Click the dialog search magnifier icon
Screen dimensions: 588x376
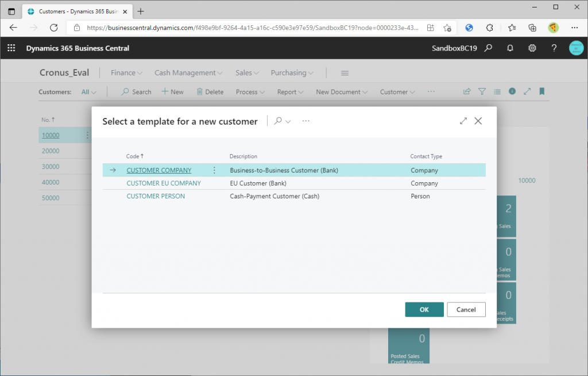(278, 121)
